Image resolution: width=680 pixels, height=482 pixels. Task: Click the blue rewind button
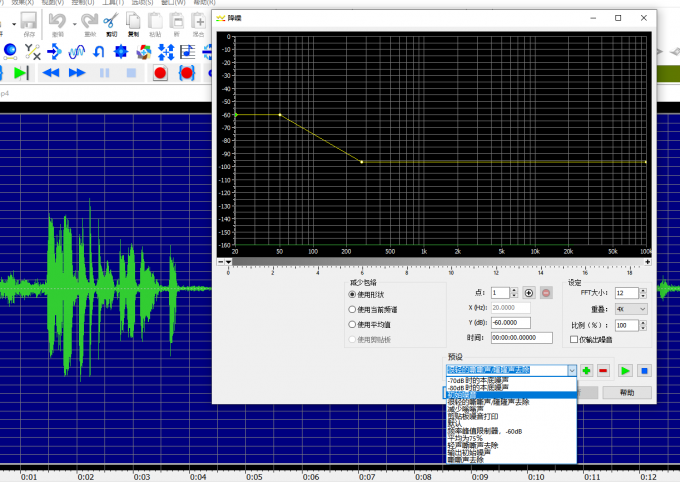tap(51, 73)
